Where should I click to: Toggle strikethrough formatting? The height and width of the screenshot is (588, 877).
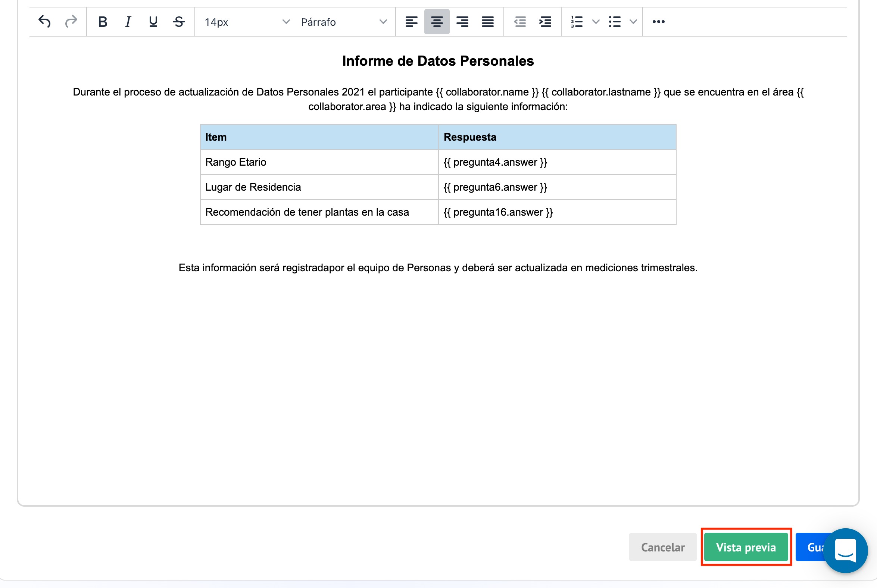pyautogui.click(x=179, y=22)
